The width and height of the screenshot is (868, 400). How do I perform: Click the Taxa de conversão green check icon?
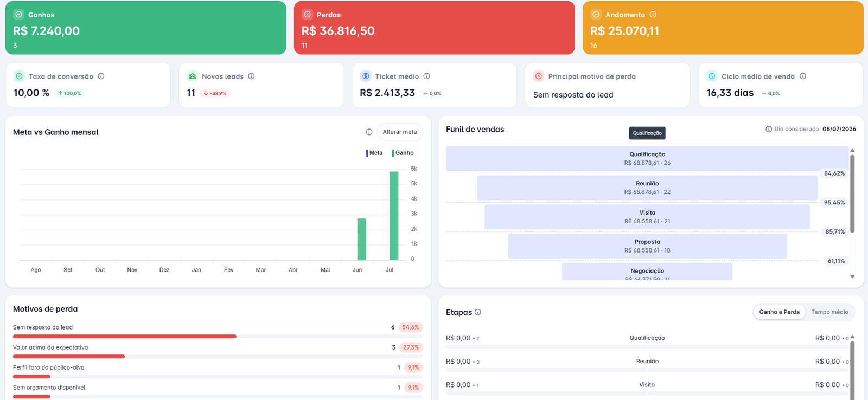(19, 76)
